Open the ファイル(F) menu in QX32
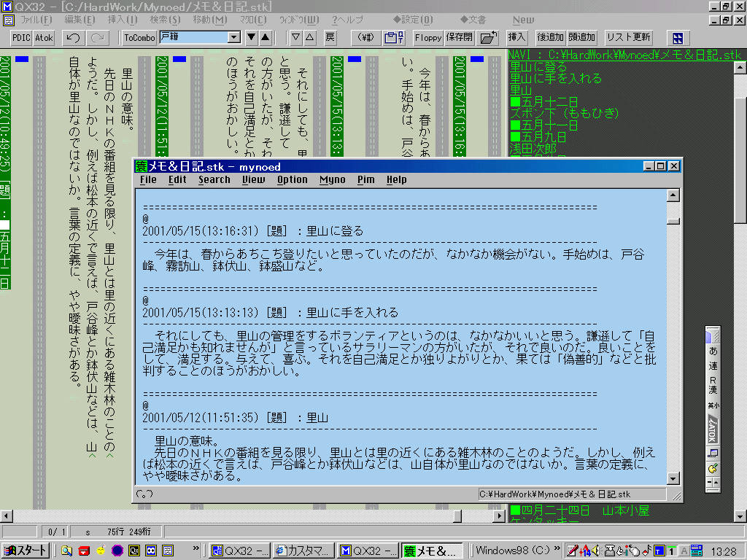 (36, 20)
